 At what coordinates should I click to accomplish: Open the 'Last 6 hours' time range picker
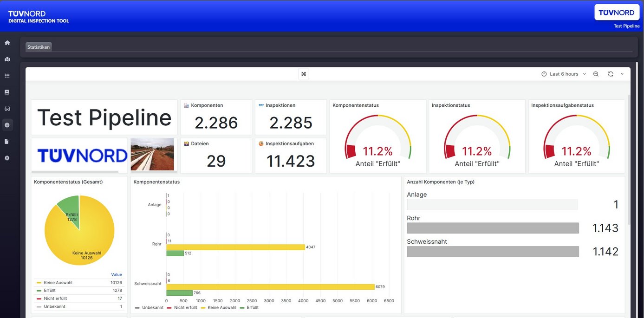click(x=563, y=74)
